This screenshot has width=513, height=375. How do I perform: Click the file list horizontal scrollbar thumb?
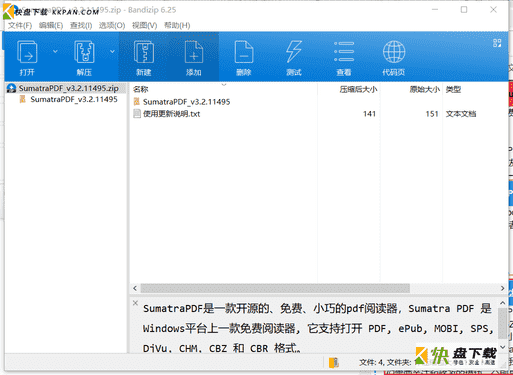pos(275,288)
